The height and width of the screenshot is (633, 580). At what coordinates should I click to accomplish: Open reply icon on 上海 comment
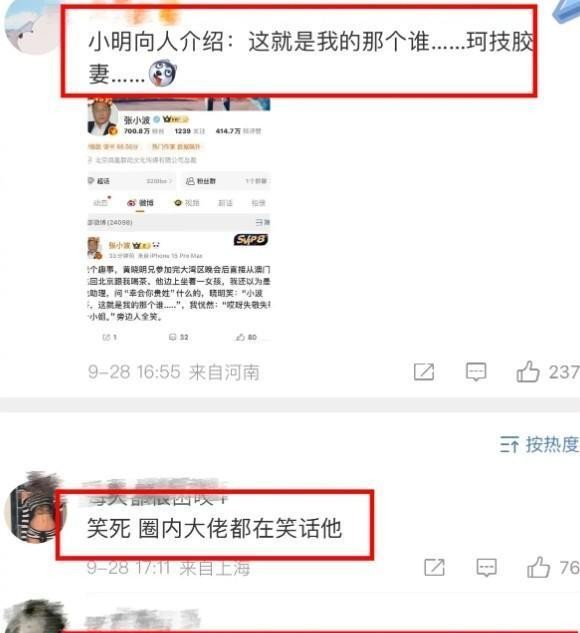[x=486, y=568]
